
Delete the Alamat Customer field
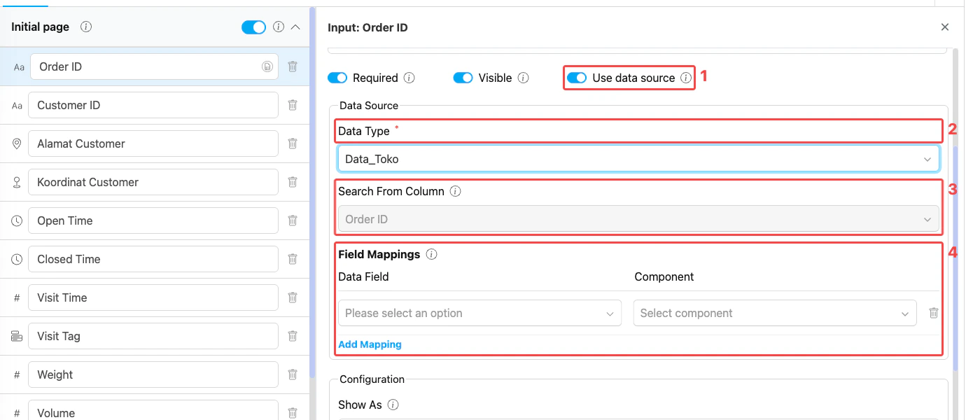click(x=293, y=143)
